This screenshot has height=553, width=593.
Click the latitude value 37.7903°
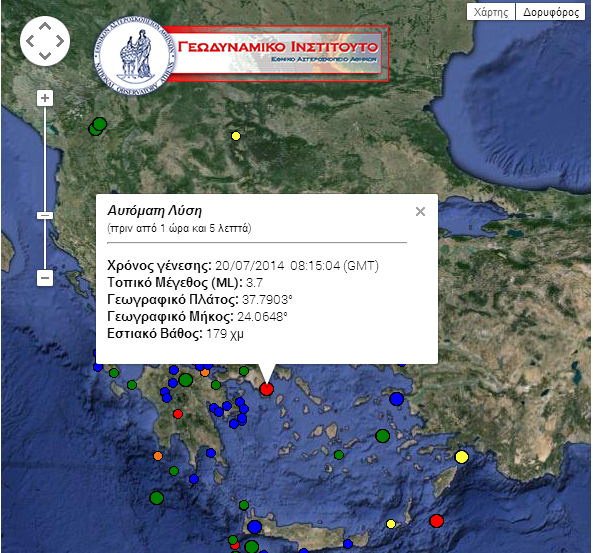pos(267,300)
